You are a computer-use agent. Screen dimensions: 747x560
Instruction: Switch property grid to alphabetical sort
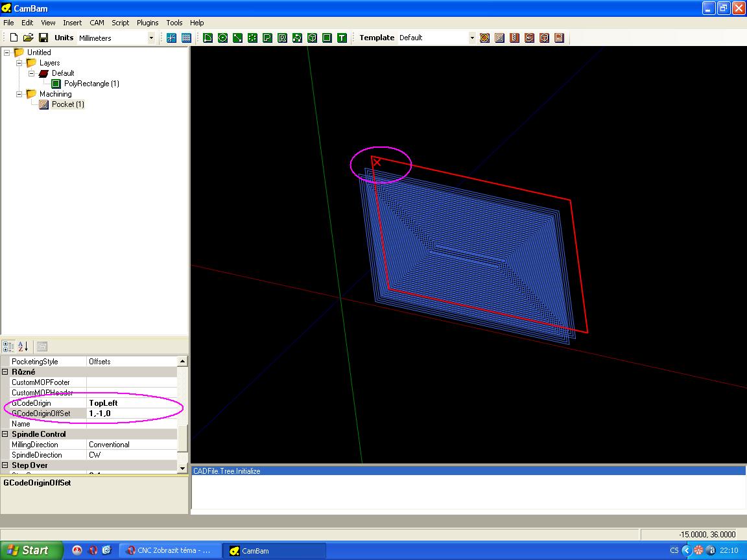(x=23, y=347)
